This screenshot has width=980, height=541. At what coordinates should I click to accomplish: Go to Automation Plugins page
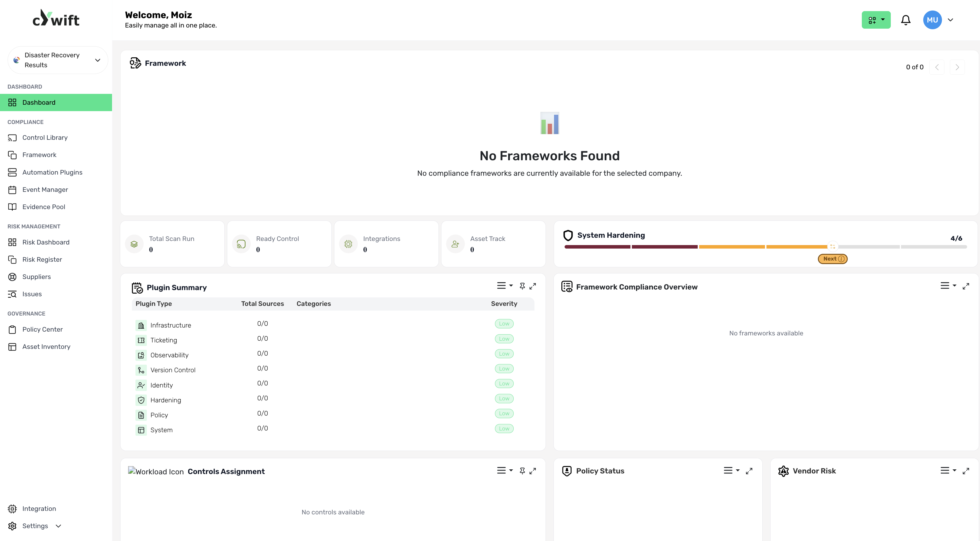click(52, 172)
